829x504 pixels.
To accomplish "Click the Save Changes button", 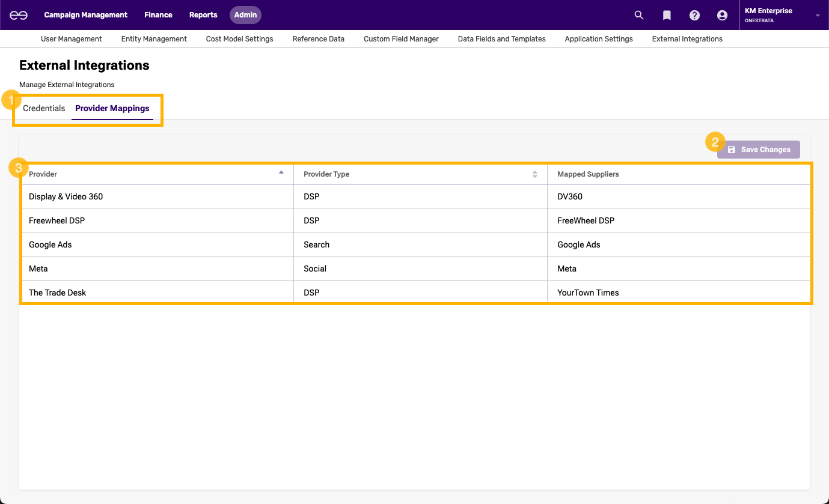I will [759, 150].
